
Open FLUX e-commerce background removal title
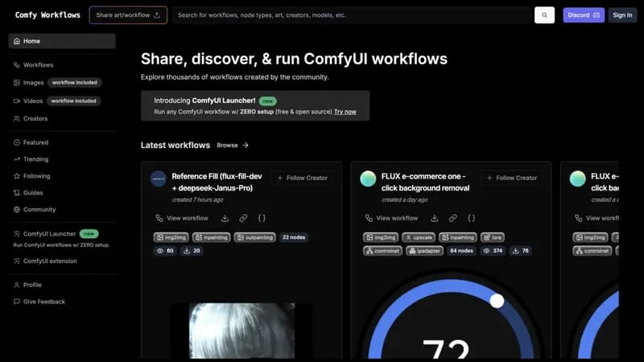click(426, 182)
